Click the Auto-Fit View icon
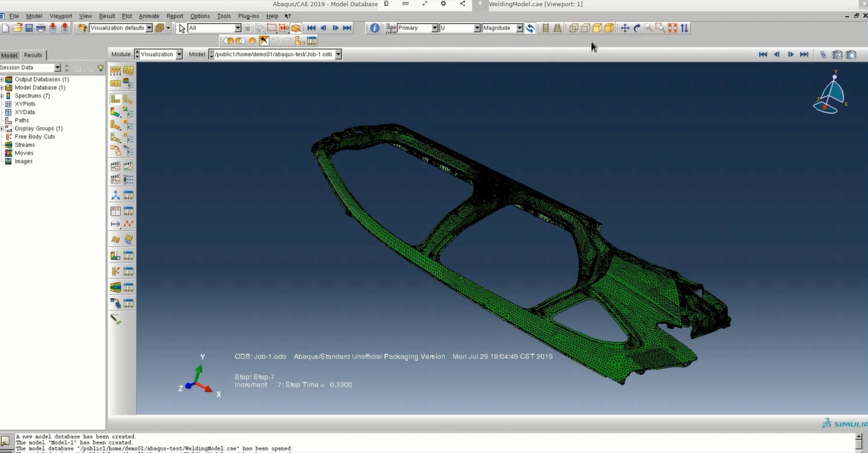Screen dimensions: 868x453 tap(672, 28)
